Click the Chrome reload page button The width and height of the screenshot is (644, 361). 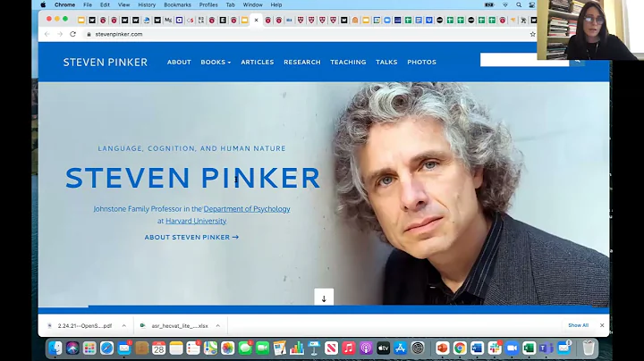pyautogui.click(x=72, y=34)
